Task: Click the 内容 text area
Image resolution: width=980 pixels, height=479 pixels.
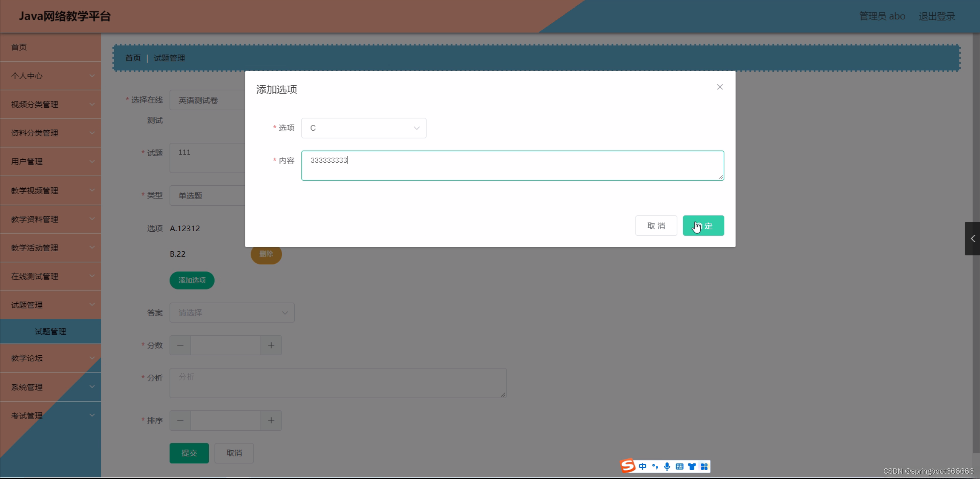Action: [x=512, y=165]
